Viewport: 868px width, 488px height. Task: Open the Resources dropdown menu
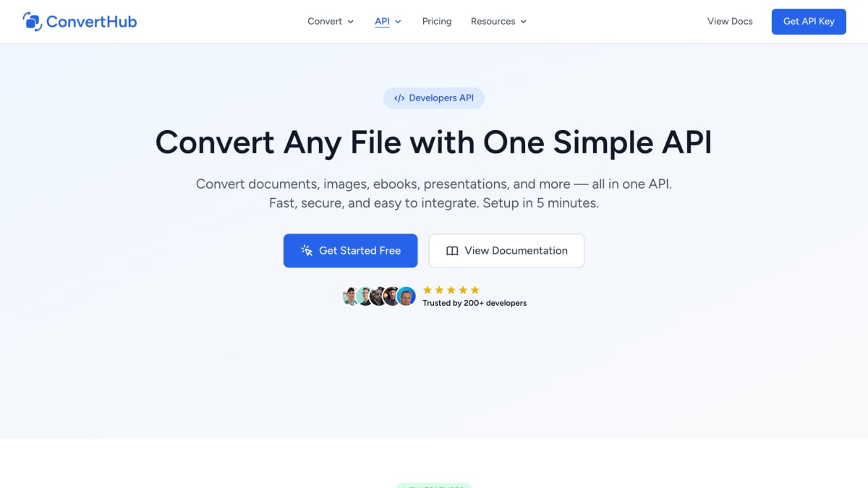(498, 22)
